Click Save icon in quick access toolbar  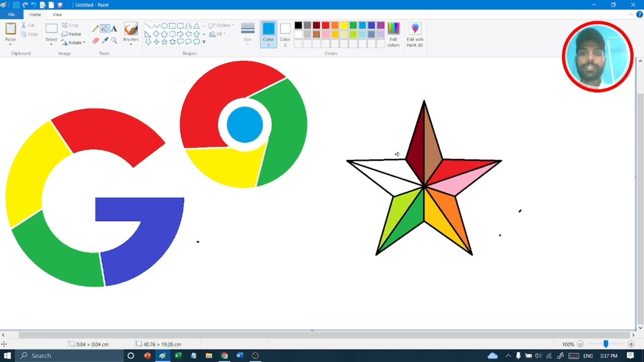click(60, 5)
